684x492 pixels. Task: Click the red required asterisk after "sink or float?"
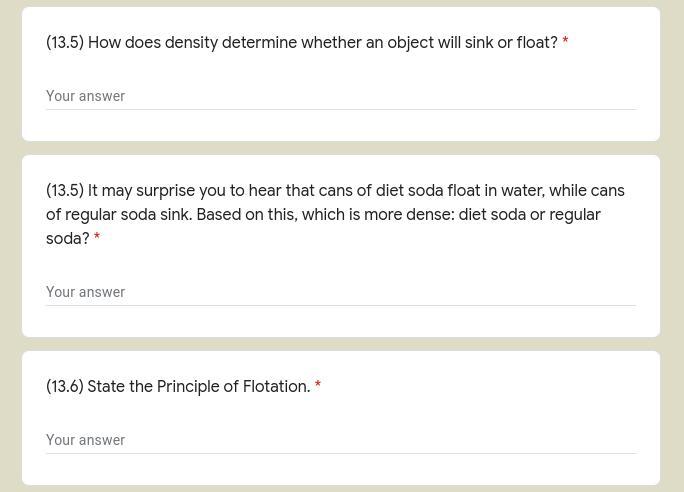tap(565, 43)
